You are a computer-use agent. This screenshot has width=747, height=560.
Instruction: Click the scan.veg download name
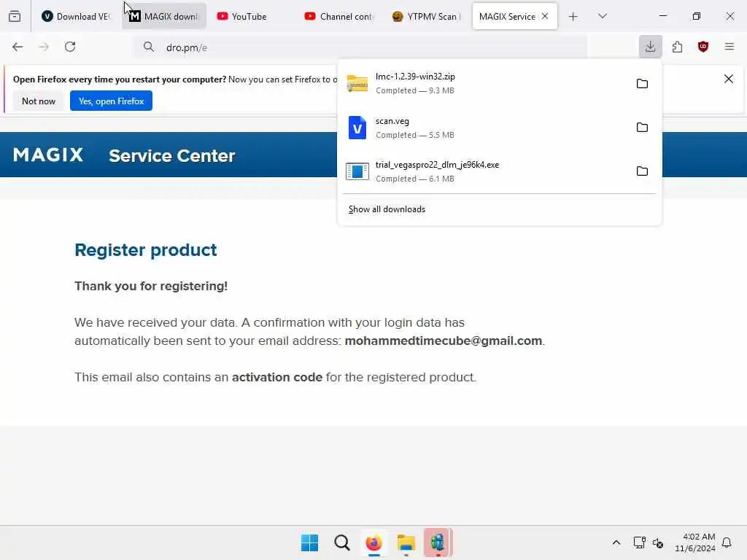392,121
